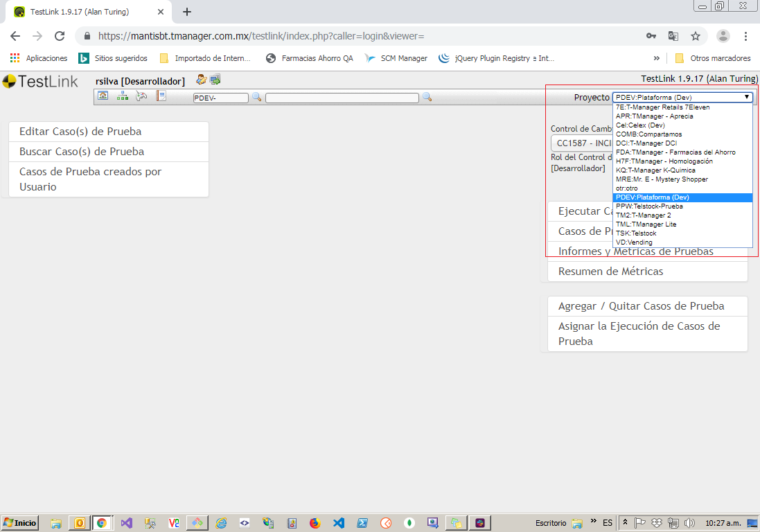Image resolution: width=760 pixels, height=532 pixels.
Task: Click the Chrome icon in the taskbar
Action: pos(102,523)
